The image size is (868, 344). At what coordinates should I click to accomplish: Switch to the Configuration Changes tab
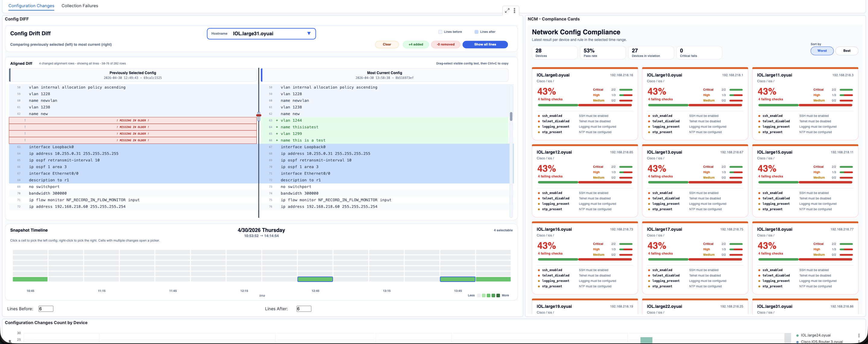(x=31, y=6)
